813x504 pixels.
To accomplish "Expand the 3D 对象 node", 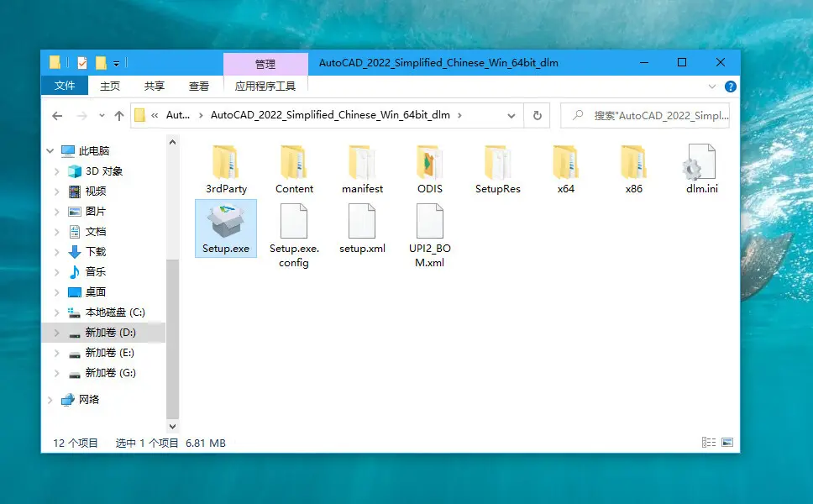I will click(x=57, y=171).
